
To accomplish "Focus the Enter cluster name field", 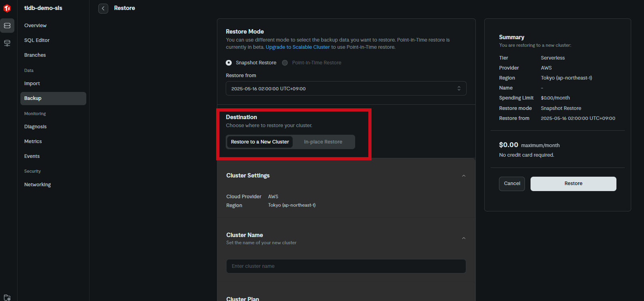I will 346,266.
